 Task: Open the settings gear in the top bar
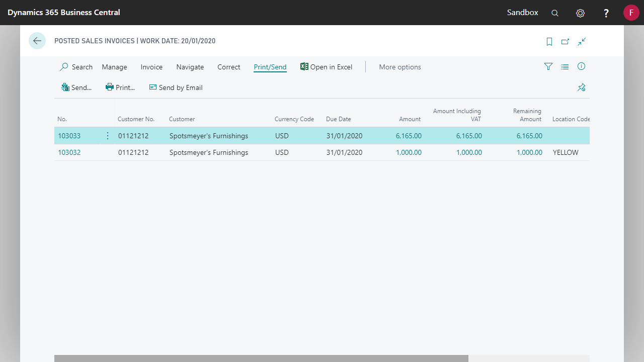click(580, 13)
